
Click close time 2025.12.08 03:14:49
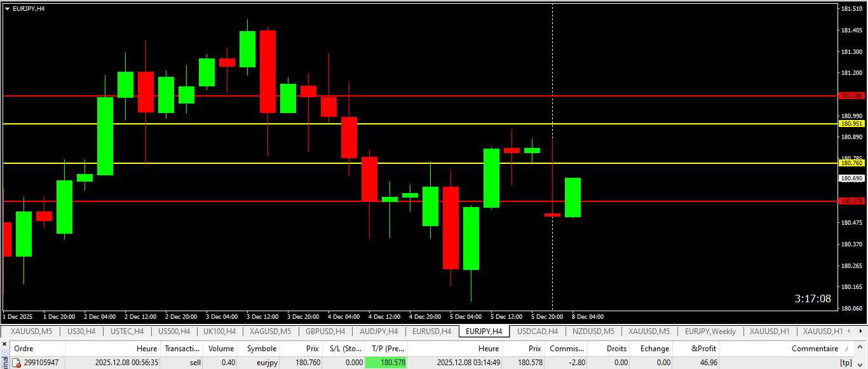pyautogui.click(x=468, y=363)
